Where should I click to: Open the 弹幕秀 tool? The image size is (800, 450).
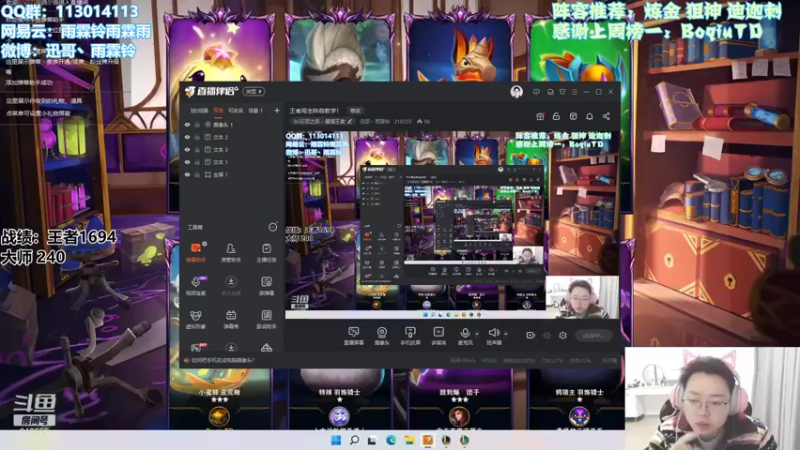click(x=231, y=319)
